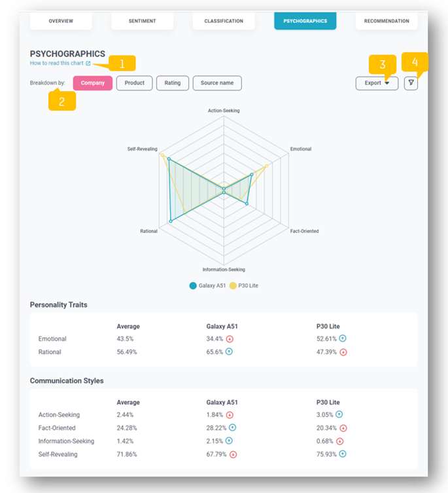Click up arrow next to P30 Lite Self-Revealing 75.93%
The width and height of the screenshot is (448, 493).
point(343,454)
